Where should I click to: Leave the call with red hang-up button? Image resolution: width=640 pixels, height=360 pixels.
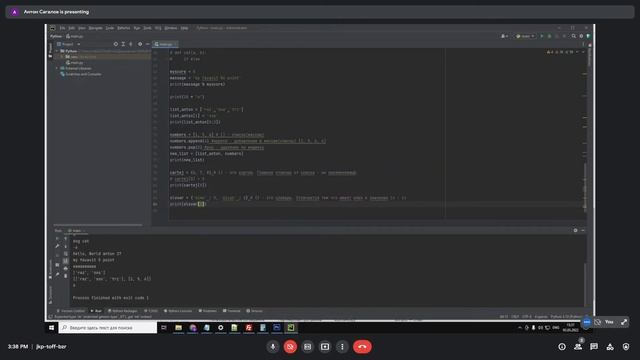[x=362, y=347]
